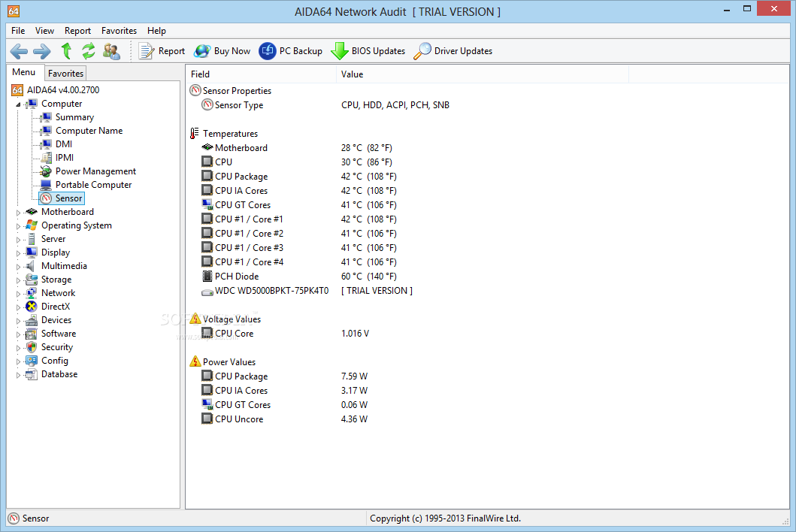Viewport: 796px width, 532px height.
Task: Open the BIOS Updates download icon
Action: 340,51
